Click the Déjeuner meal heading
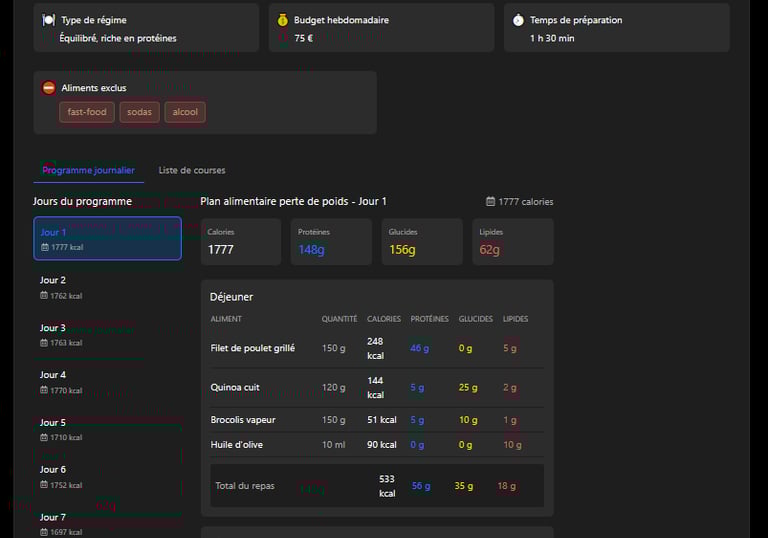 (231, 297)
